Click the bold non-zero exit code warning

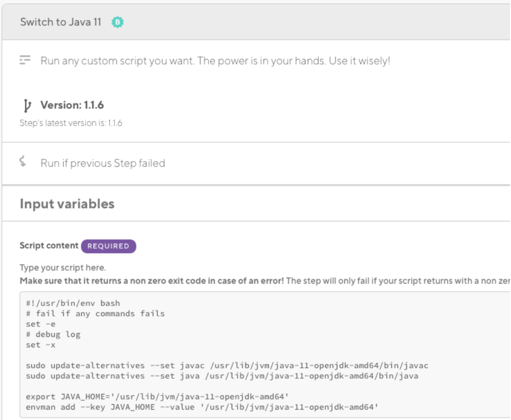152,280
